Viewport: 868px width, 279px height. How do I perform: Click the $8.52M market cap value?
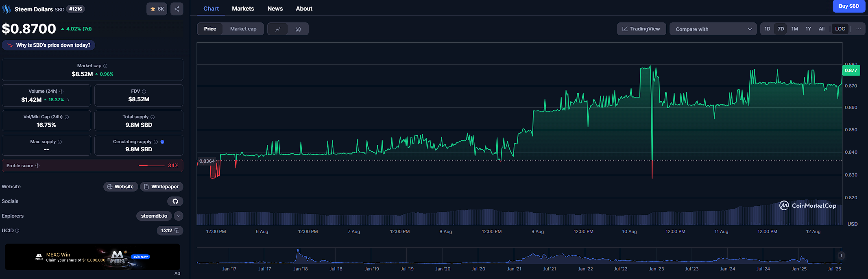pos(82,74)
